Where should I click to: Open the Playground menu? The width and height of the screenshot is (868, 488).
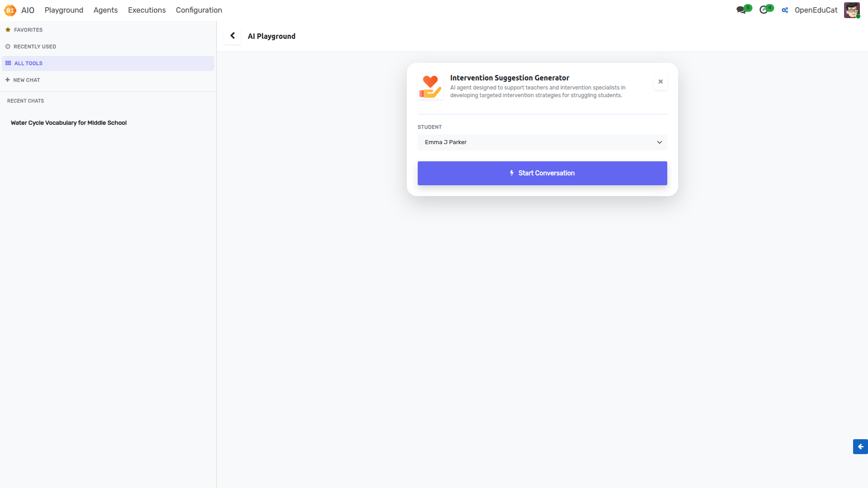coord(64,10)
